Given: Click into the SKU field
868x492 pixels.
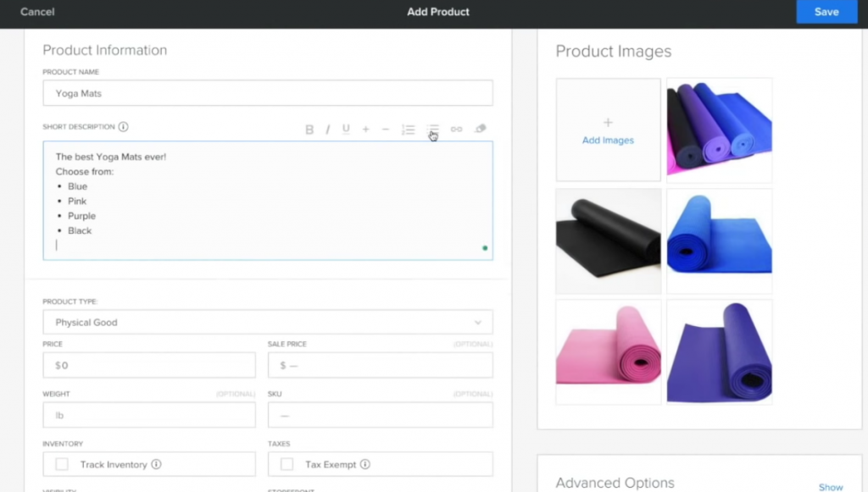Looking at the screenshot, I should [381, 415].
